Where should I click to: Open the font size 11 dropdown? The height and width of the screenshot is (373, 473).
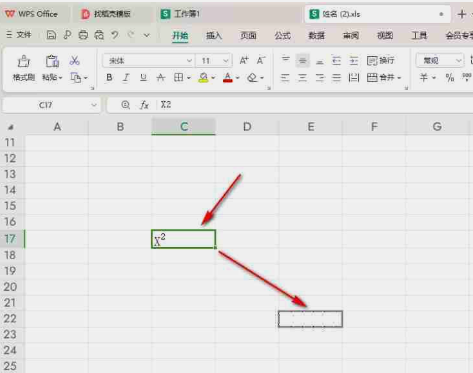click(226, 61)
